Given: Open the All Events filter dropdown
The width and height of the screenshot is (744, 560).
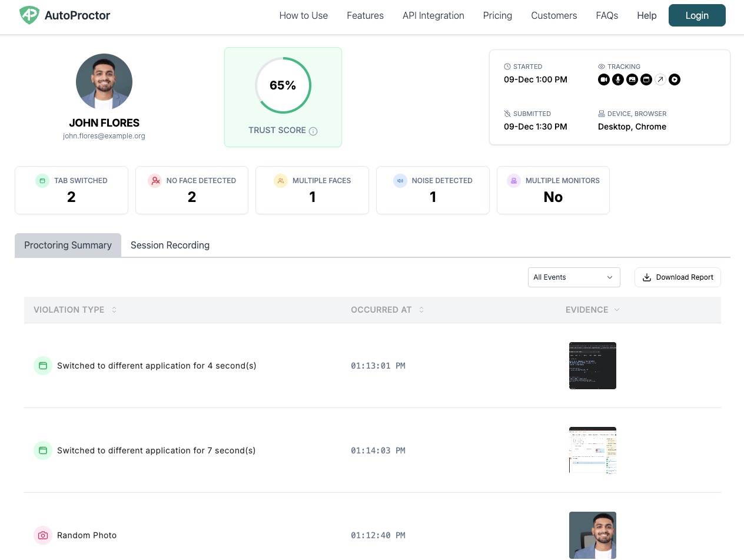Looking at the screenshot, I should (x=574, y=277).
